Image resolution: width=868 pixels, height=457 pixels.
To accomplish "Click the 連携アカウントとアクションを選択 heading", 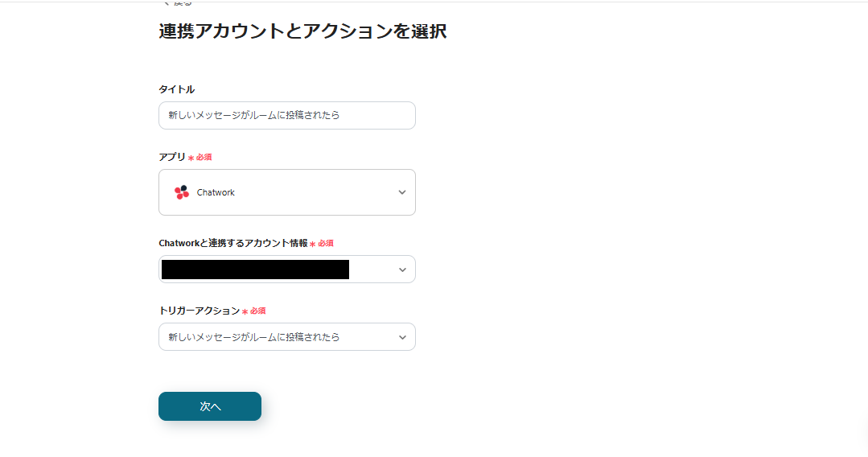I will (302, 31).
